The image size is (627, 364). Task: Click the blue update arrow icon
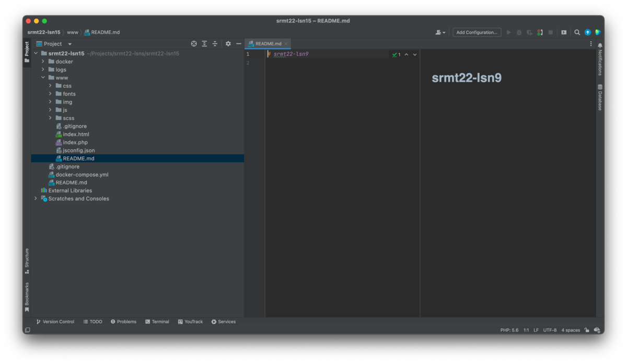click(x=588, y=32)
